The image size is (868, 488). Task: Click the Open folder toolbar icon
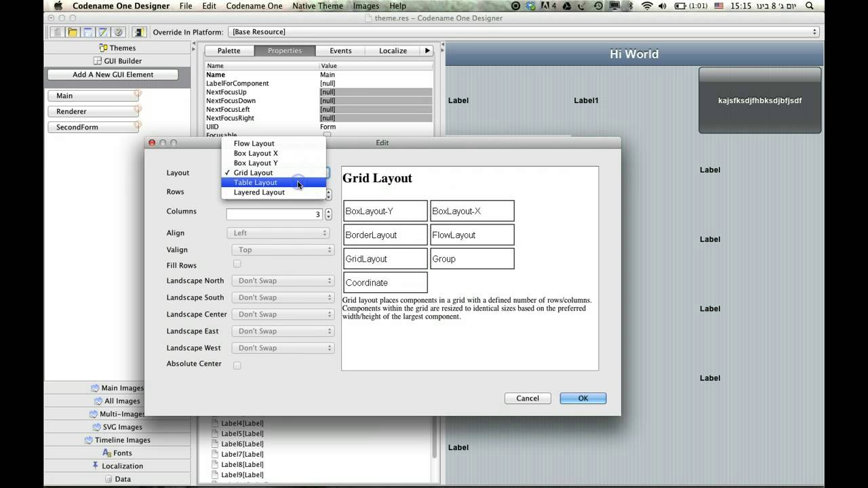pyautogui.click(x=73, y=32)
